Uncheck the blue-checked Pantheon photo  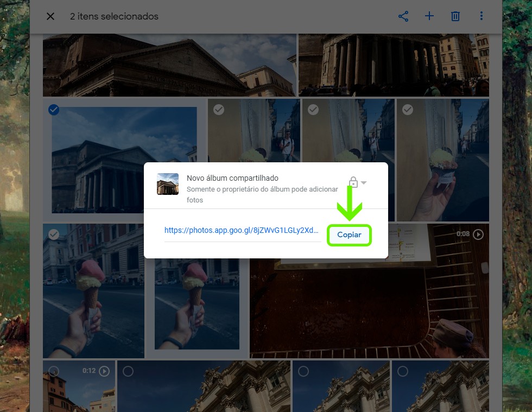click(54, 110)
